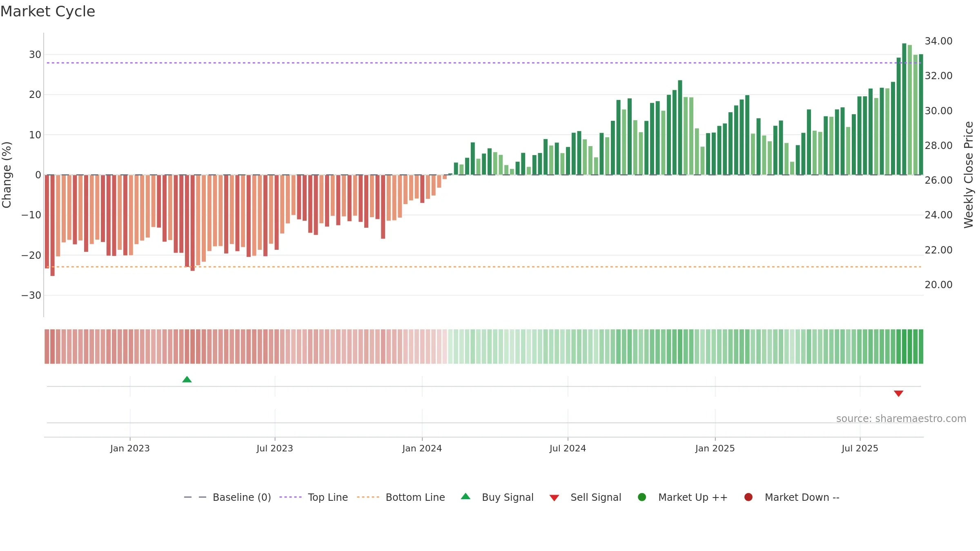The height and width of the screenshot is (551, 980).
Task: Toggle the Buy Signal legend icon
Action: pos(465,496)
